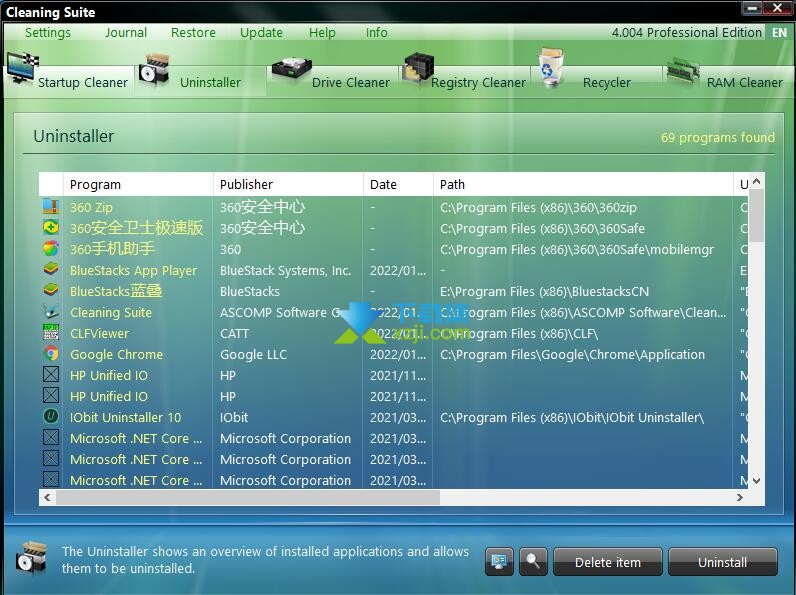Click path E:\Program Files (x86)\BluestacksCN

click(544, 291)
